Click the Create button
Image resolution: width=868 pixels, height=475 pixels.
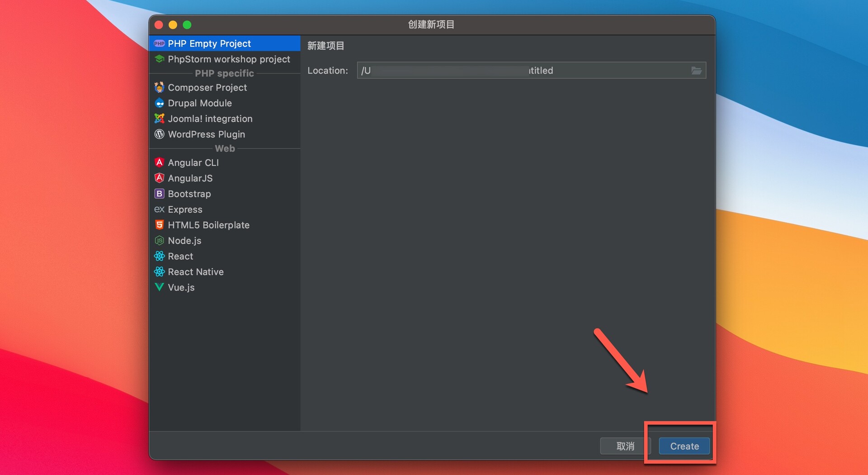pyautogui.click(x=684, y=446)
